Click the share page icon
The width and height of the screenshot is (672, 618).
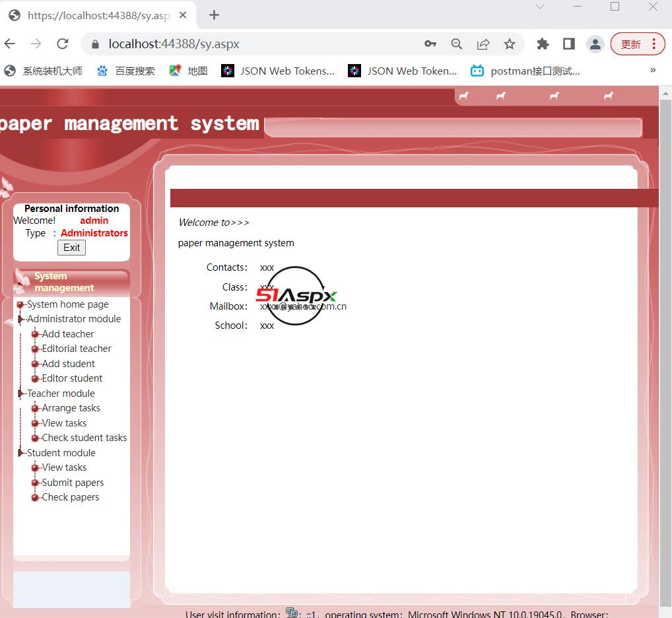click(x=483, y=44)
